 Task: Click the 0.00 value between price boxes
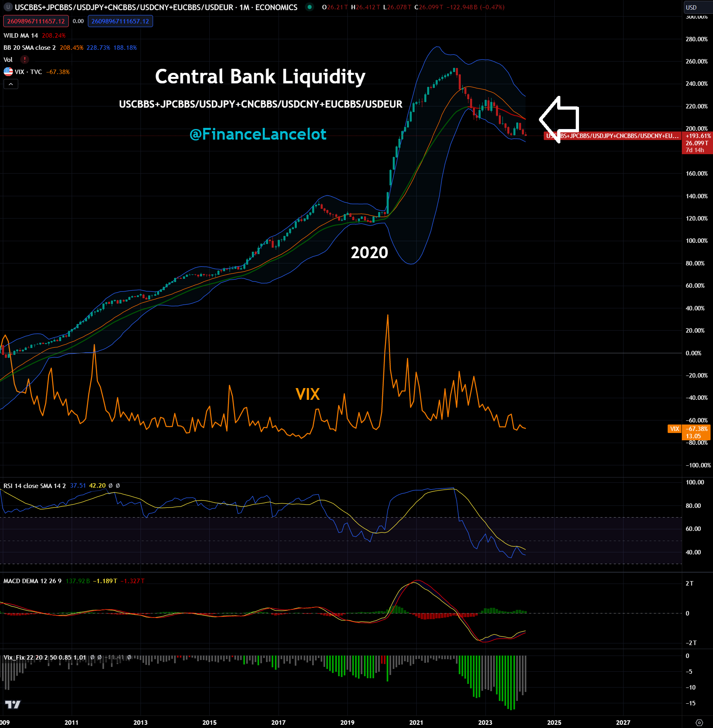(x=78, y=21)
